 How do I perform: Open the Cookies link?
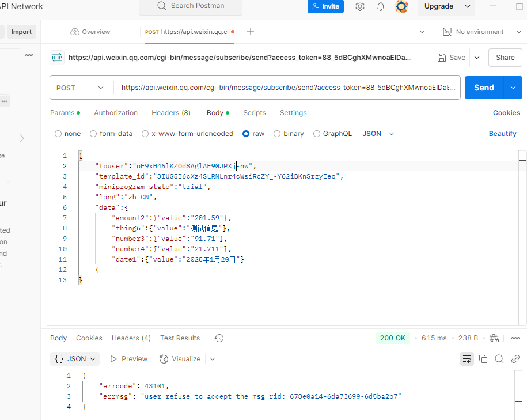click(506, 113)
